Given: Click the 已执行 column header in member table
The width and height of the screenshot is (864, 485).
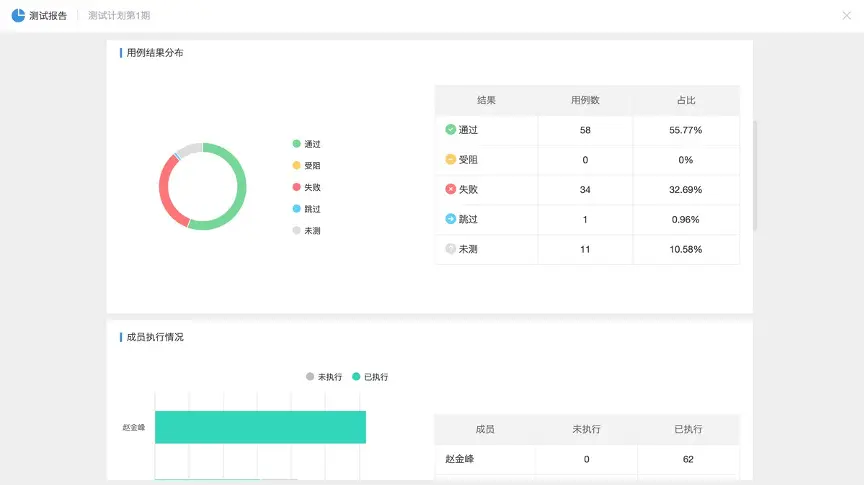Looking at the screenshot, I should tap(688, 429).
